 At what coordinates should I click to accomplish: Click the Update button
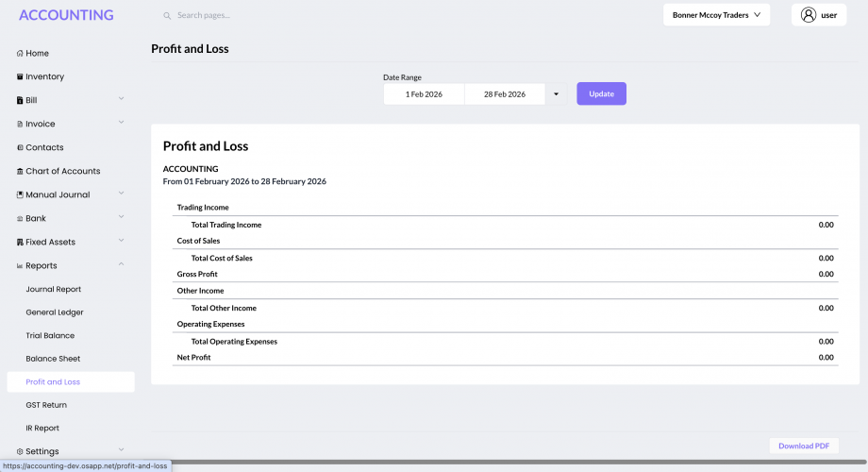(x=601, y=93)
